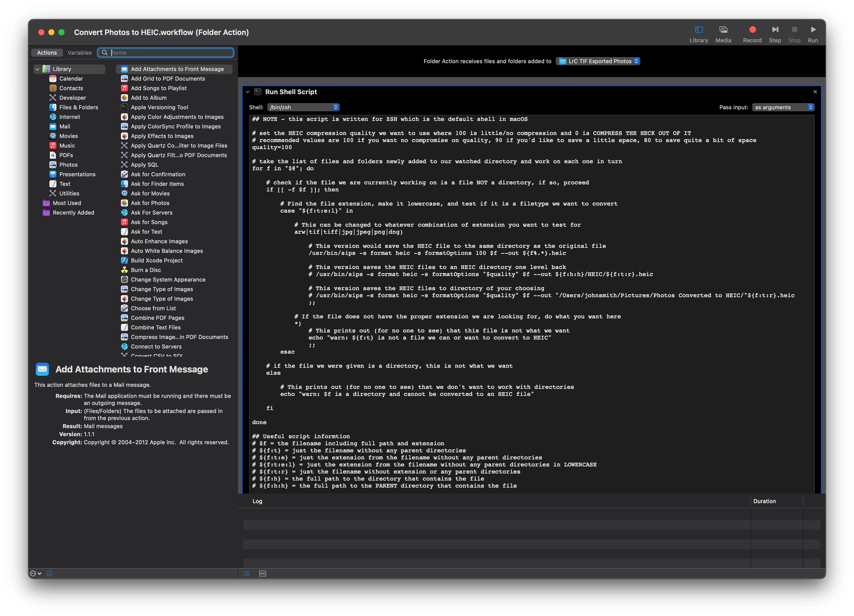Collapse the Library tree disclosure arrow

tap(37, 69)
